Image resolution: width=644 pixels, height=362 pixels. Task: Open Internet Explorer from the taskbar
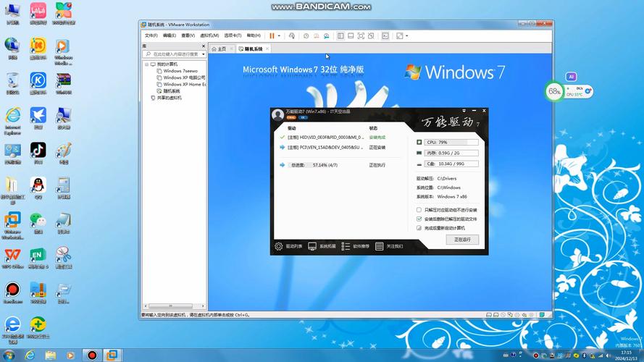[30, 355]
